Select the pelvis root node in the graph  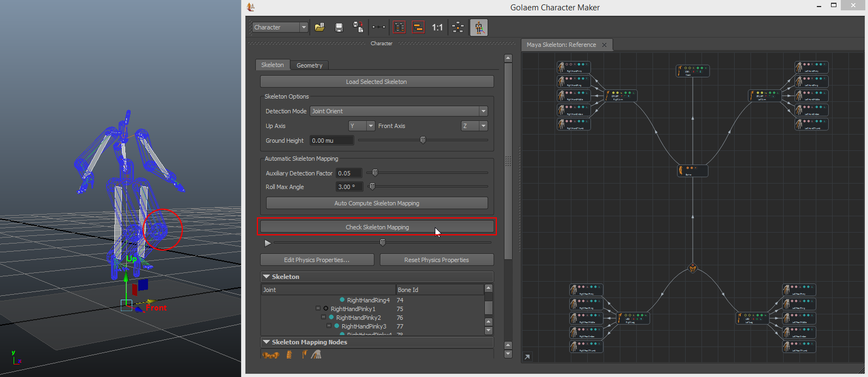pyautogui.click(x=693, y=268)
